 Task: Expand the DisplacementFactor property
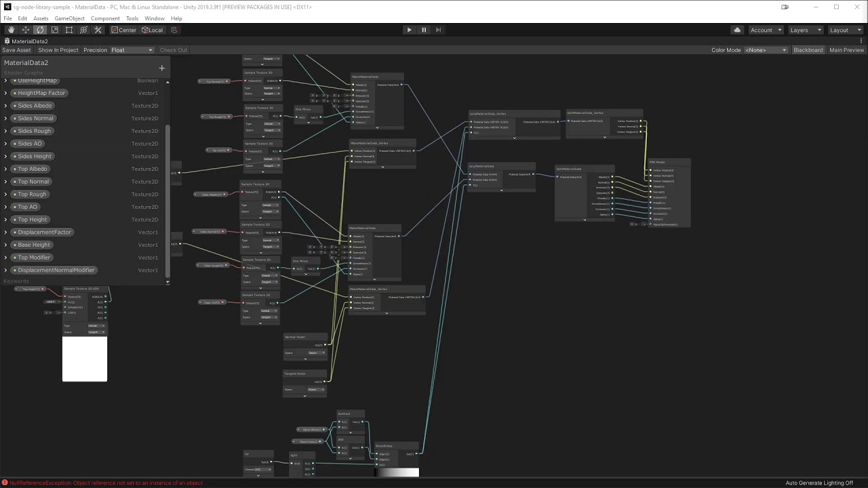[x=5, y=232]
